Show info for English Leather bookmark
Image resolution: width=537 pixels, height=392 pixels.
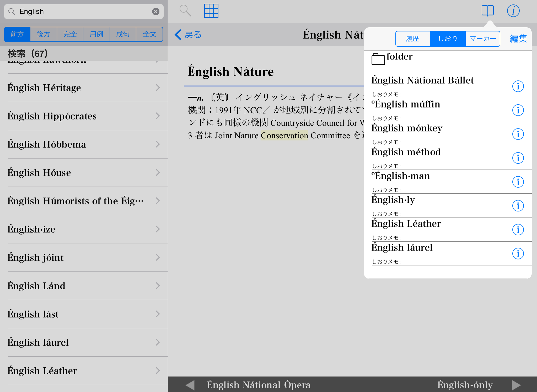coord(518,230)
